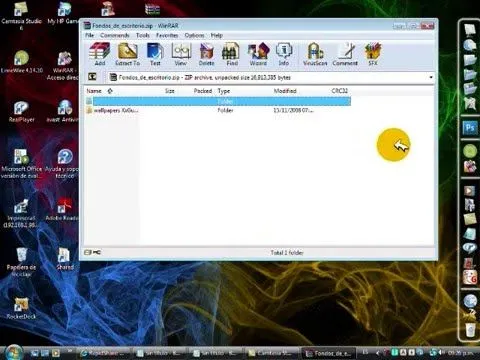Open the File menu
Viewport: 480px width, 360px height.
click(x=89, y=35)
